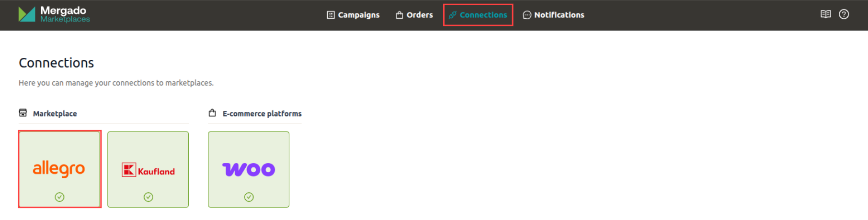
Task: Click the Notifications speech bubble icon
Action: pyautogui.click(x=527, y=15)
